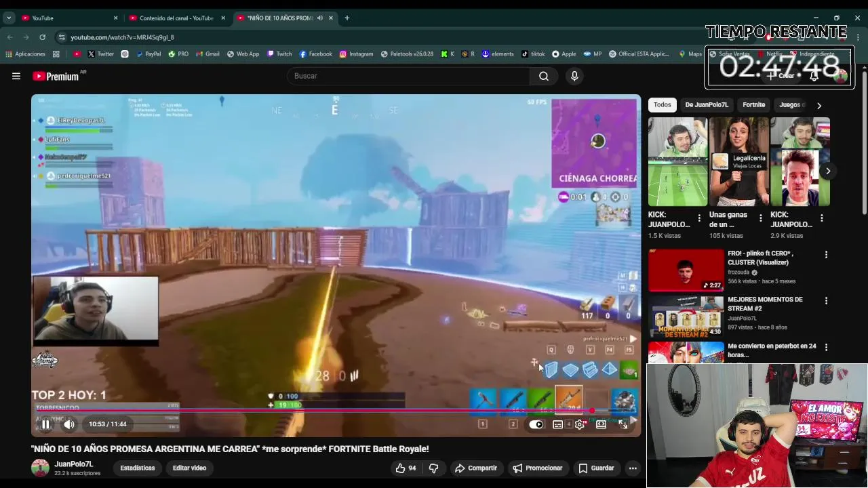
Task: Reload the page with refresh icon
Action: click(x=43, y=37)
